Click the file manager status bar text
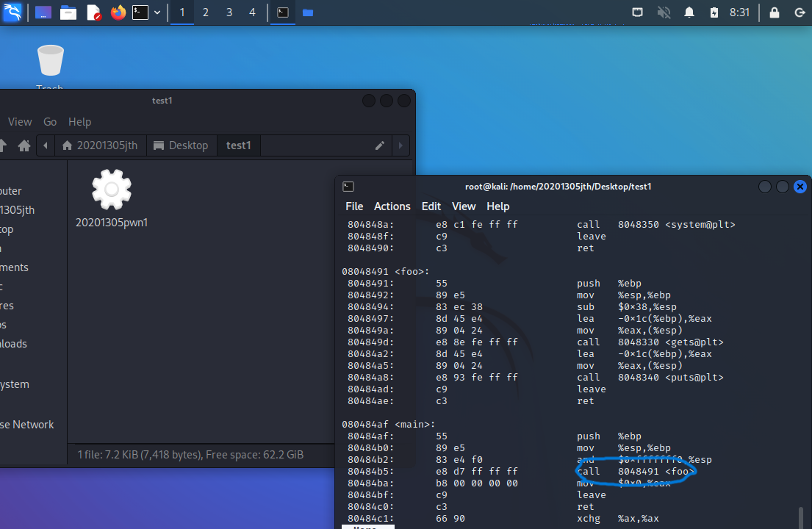This screenshot has width=812, height=529. (x=190, y=455)
